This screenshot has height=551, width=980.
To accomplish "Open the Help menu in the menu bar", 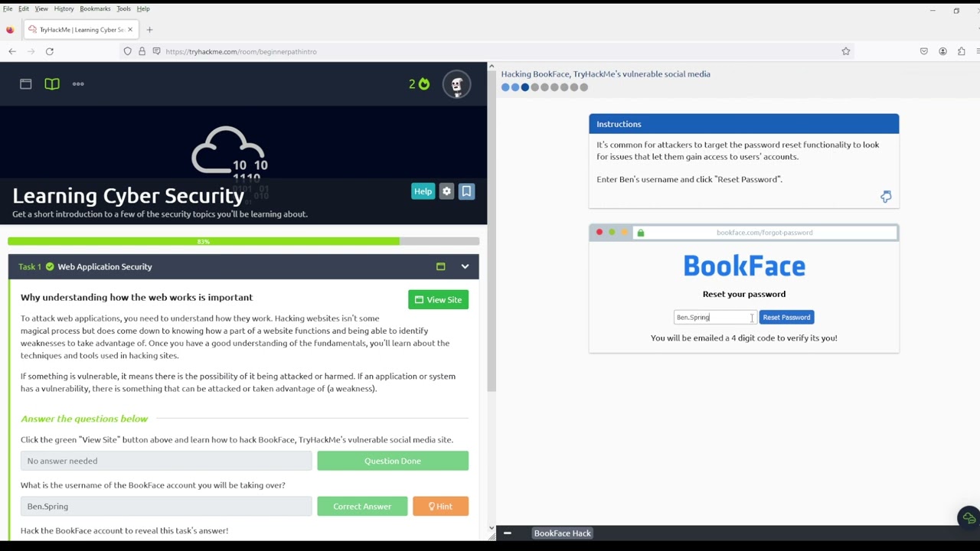I will click(x=143, y=8).
